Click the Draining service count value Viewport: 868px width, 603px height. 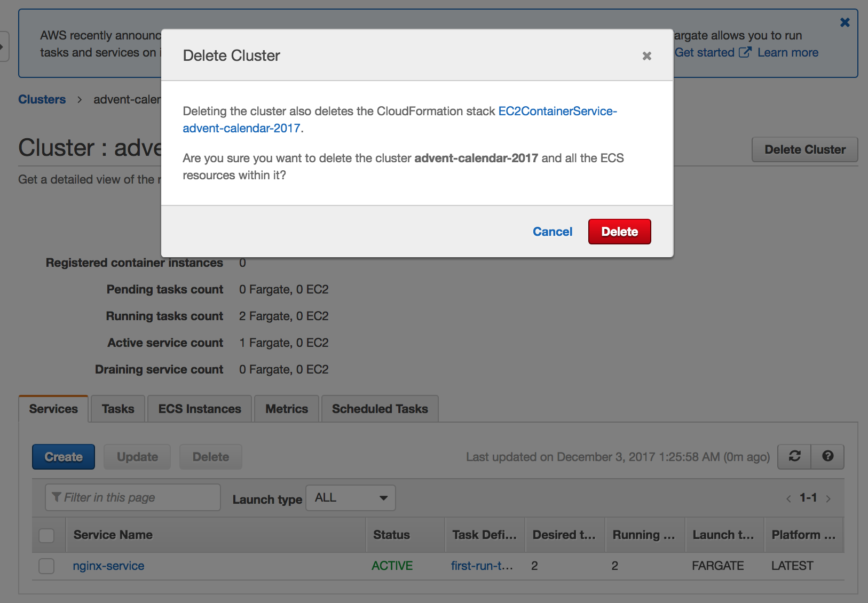[284, 369]
